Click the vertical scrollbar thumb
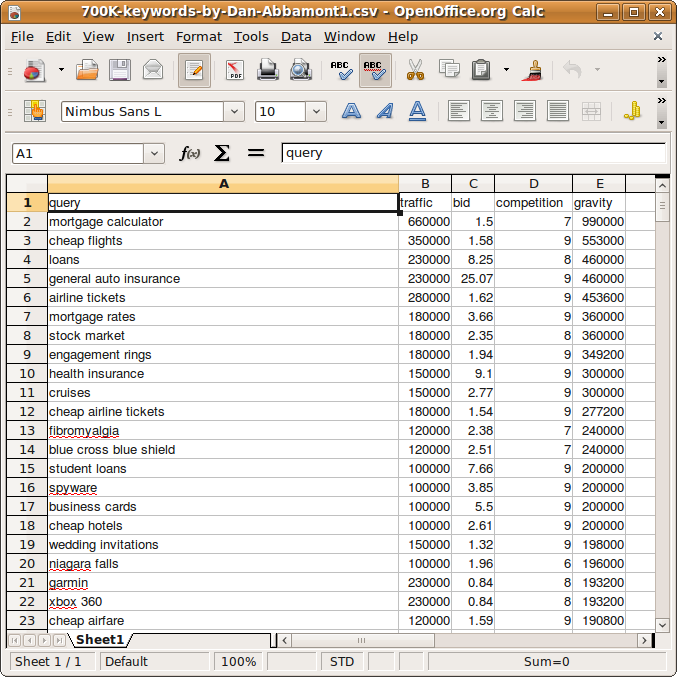This screenshot has width=677, height=677. (x=662, y=208)
